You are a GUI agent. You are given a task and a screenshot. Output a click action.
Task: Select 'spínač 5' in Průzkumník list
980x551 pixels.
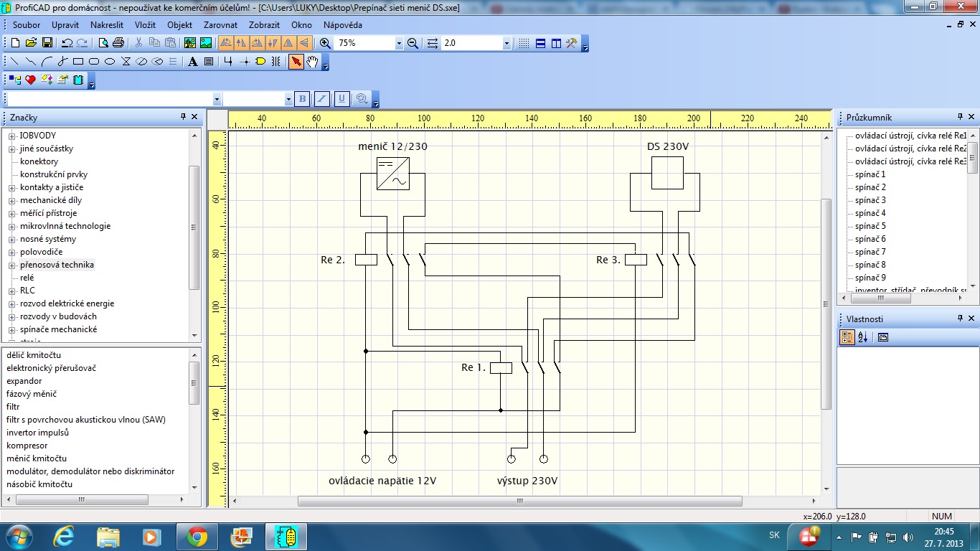[x=870, y=226]
